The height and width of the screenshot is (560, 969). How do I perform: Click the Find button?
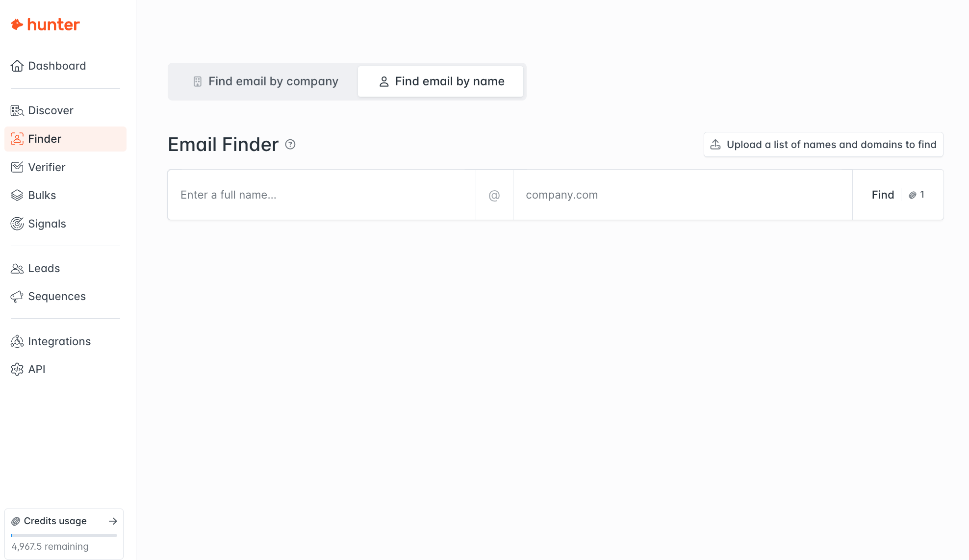click(883, 195)
